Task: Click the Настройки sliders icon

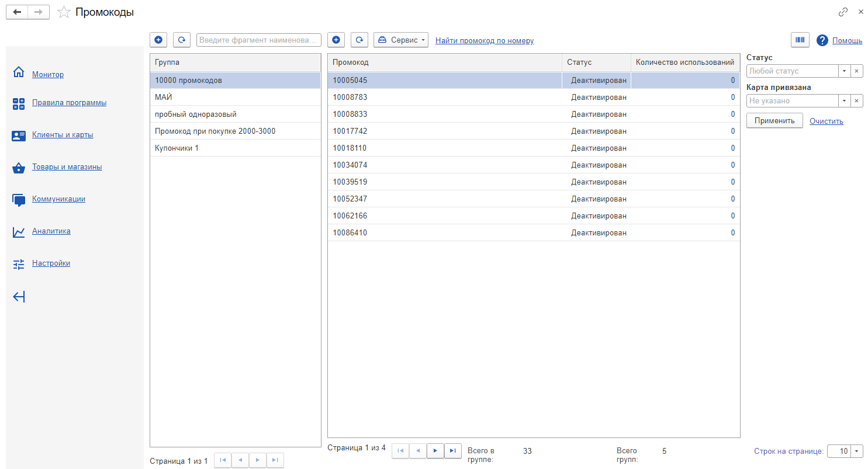Action: click(19, 264)
